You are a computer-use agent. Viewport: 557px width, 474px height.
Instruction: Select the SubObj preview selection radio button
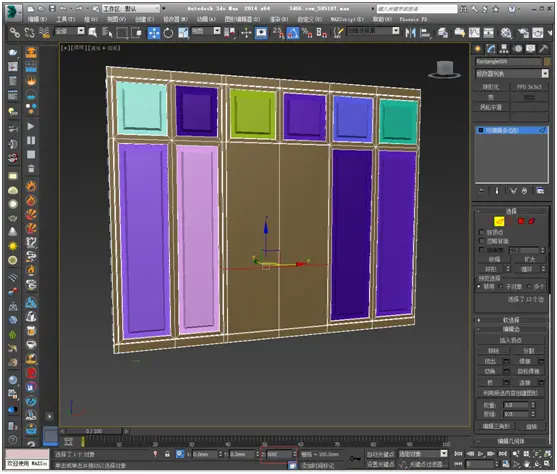pyautogui.click(x=501, y=286)
